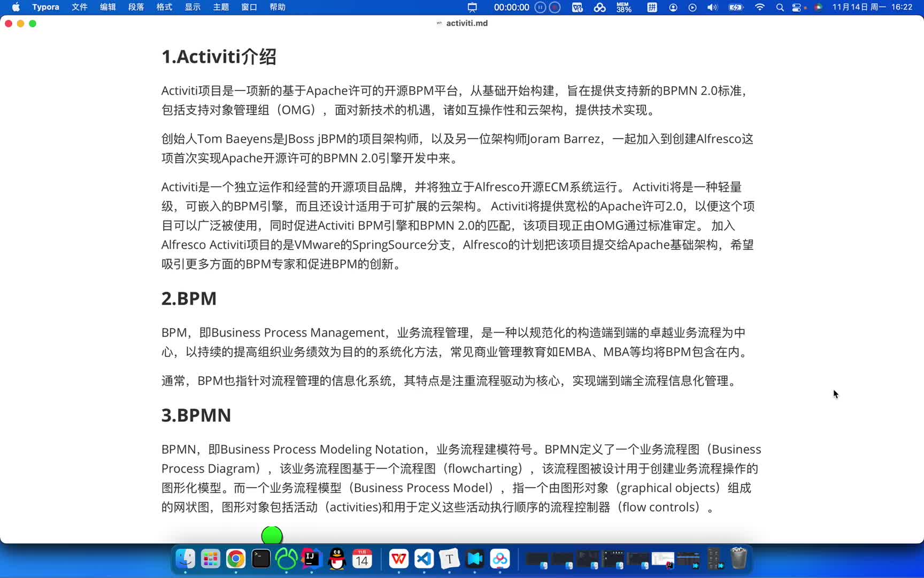The image size is (924, 578).
Task: Click the heading 3.BPMN
Action: point(196,415)
